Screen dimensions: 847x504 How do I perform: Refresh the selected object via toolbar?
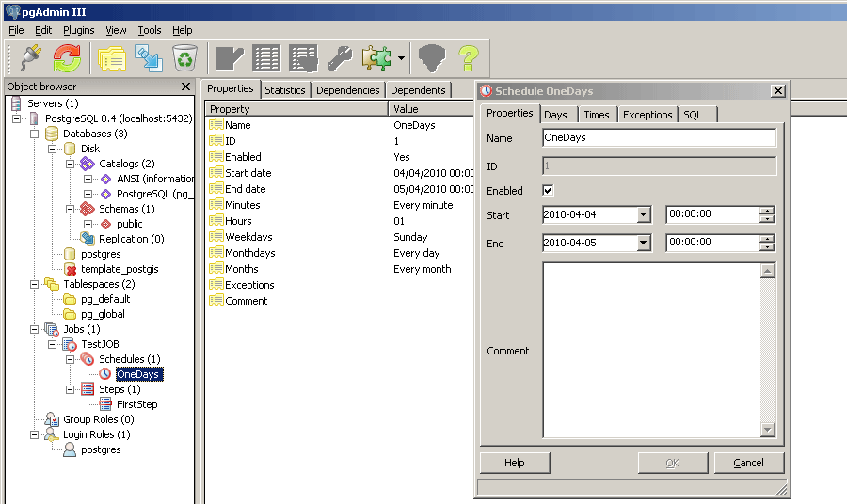(67, 58)
